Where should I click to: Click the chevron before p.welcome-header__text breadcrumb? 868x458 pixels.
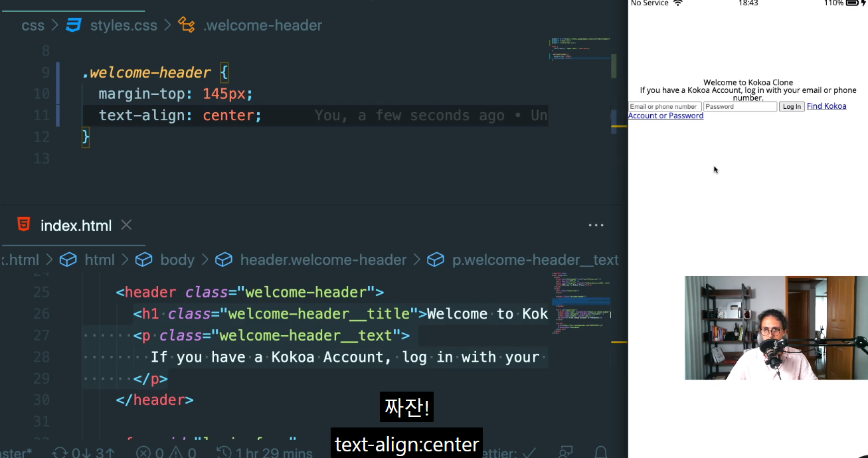click(x=417, y=260)
